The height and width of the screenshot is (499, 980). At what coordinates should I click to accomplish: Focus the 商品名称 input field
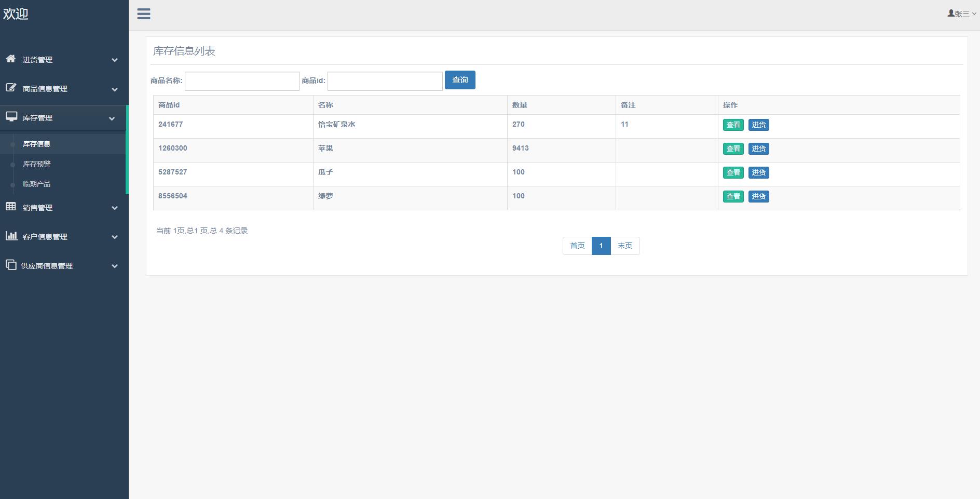click(242, 81)
